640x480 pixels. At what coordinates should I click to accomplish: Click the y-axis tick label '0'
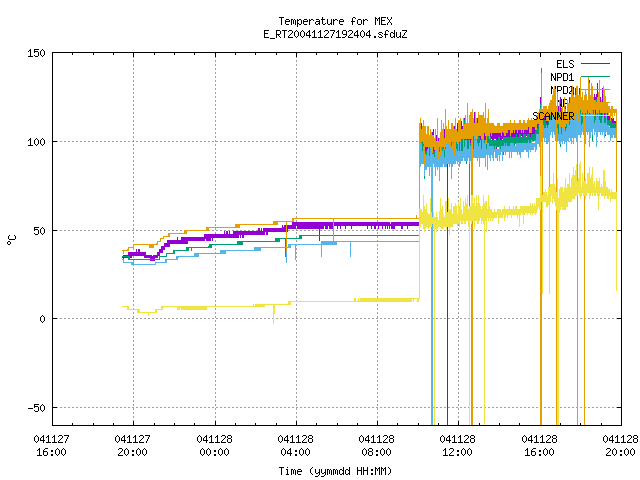[x=42, y=320]
